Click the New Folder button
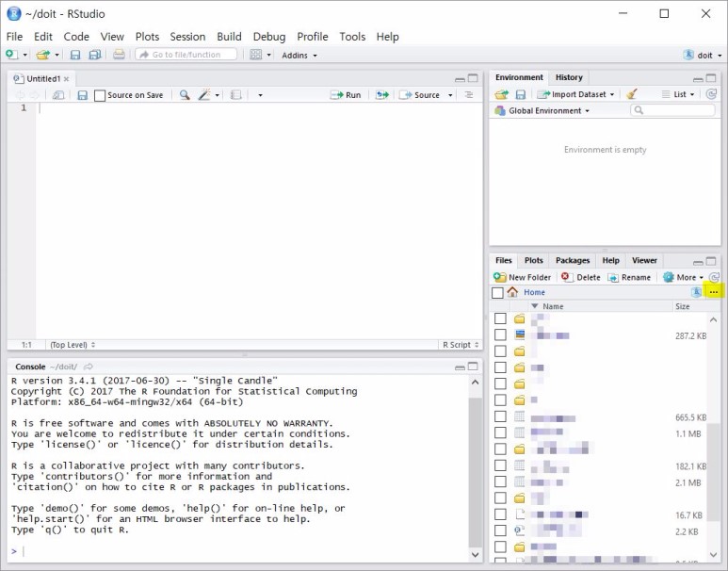 coord(523,277)
